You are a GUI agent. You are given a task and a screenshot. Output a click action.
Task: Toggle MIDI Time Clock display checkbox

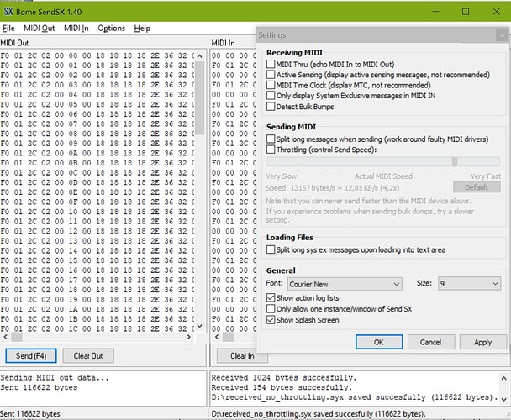(x=271, y=85)
